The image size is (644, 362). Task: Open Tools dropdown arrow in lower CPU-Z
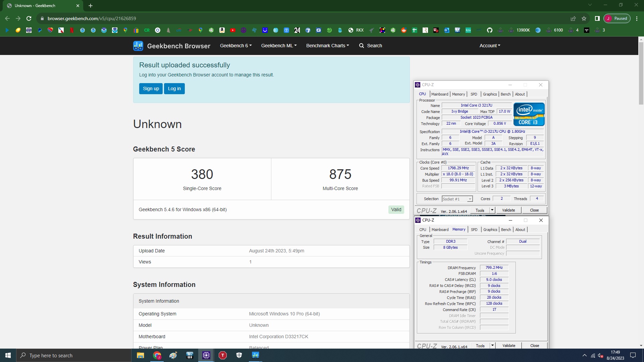[492, 346]
